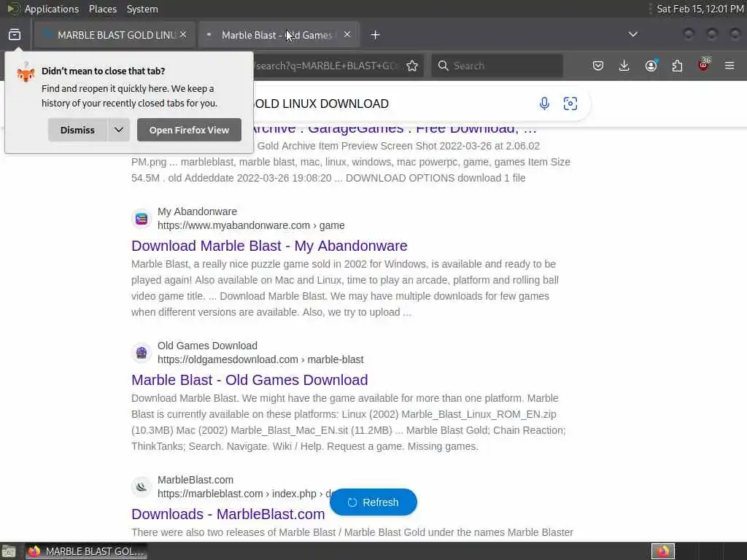
Task: Open Download Marble Blast - My Abandonware link
Action: 269,246
